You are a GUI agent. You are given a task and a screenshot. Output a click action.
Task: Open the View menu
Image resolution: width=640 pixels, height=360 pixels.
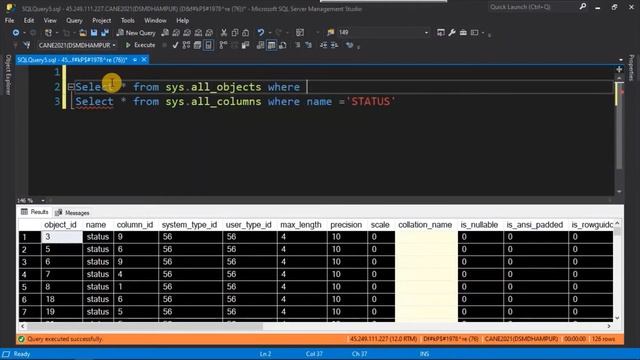[50, 20]
